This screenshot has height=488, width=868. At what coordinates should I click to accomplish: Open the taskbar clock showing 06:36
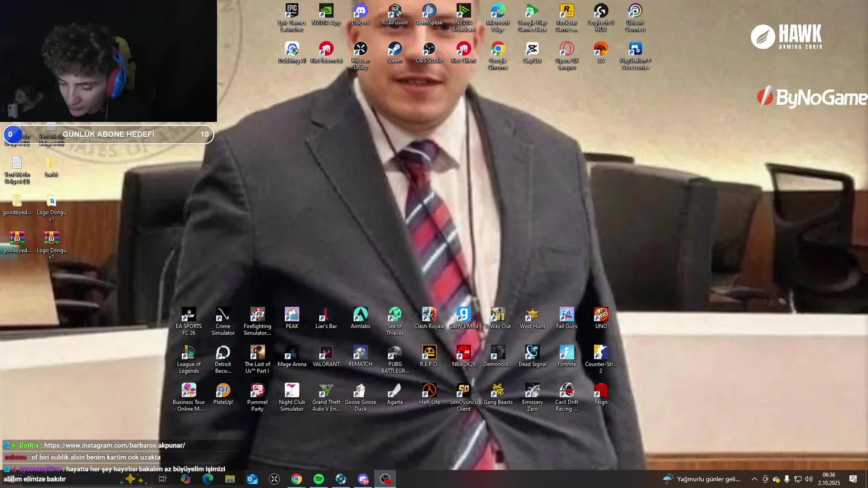point(829,479)
